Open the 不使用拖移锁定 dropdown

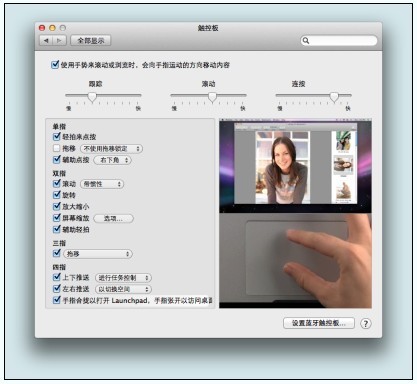point(111,149)
